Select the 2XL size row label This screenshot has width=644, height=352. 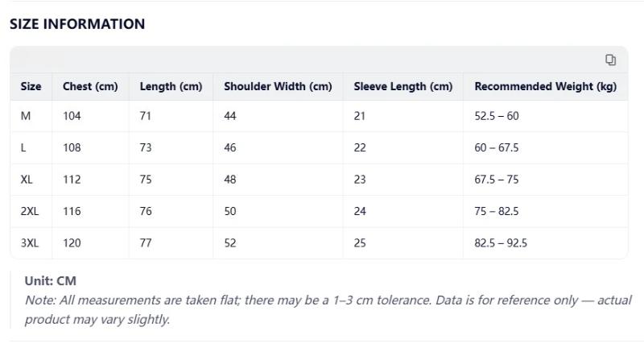point(29,211)
